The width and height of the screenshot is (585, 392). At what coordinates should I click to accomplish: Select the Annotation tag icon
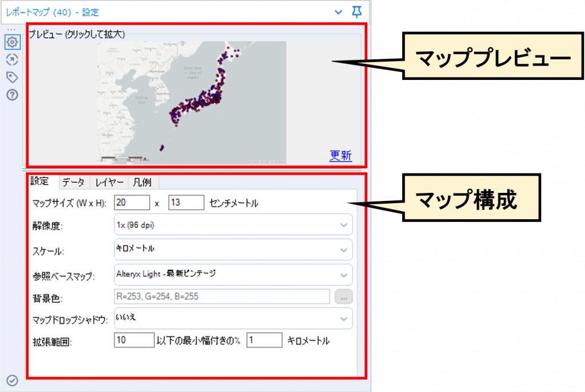click(13, 76)
